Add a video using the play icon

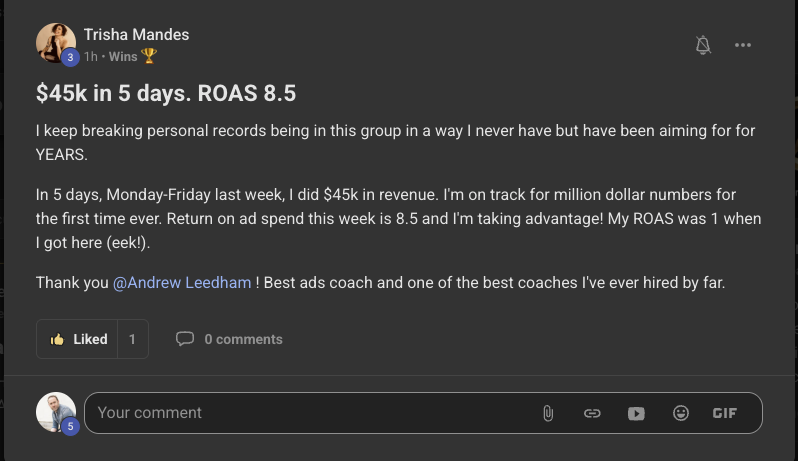[x=636, y=413]
